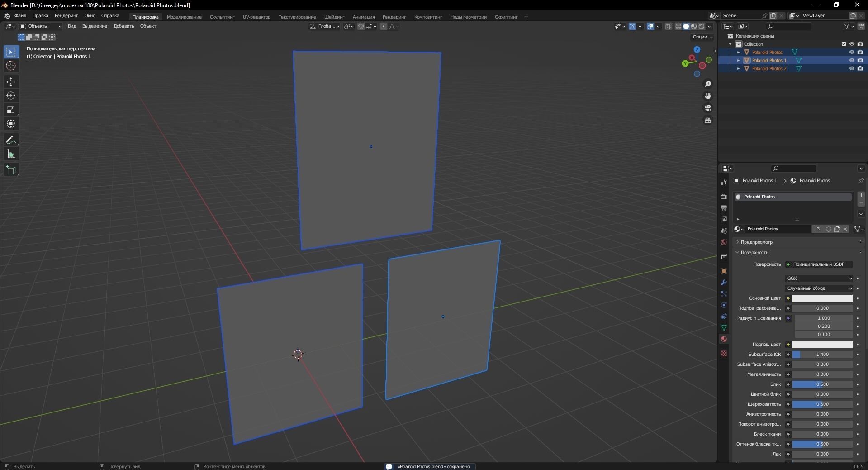The height and width of the screenshot is (470, 868).
Task: Open the Object properties tab
Action: click(724, 271)
